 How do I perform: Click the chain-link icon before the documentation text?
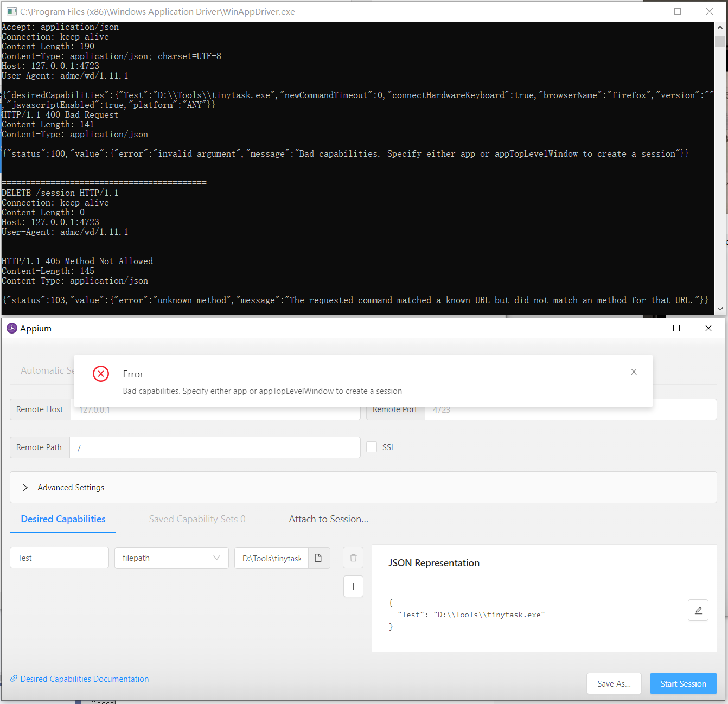[x=14, y=679]
